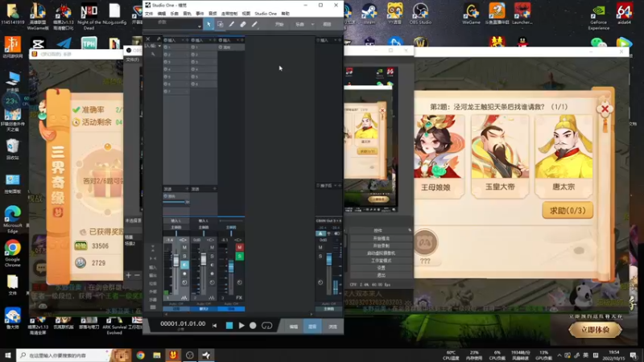The image size is (644, 362).
Task: Click the Windows Start button
Action: point(8,355)
